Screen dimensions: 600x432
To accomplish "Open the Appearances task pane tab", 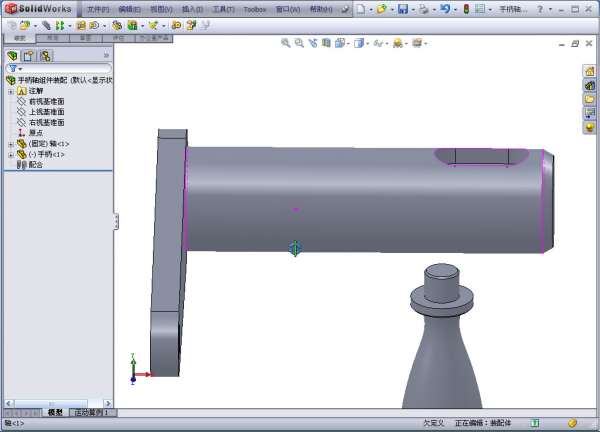I will pos(589,127).
